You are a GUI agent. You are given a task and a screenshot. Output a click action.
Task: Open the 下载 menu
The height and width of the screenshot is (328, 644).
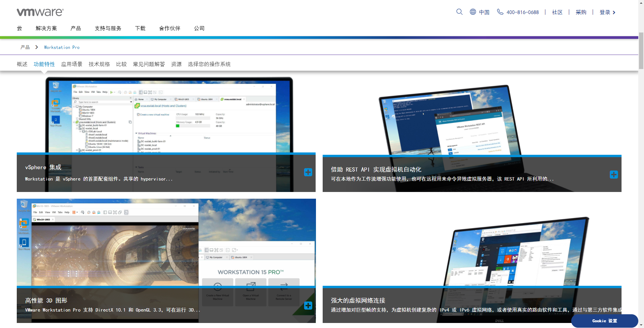pyautogui.click(x=140, y=28)
